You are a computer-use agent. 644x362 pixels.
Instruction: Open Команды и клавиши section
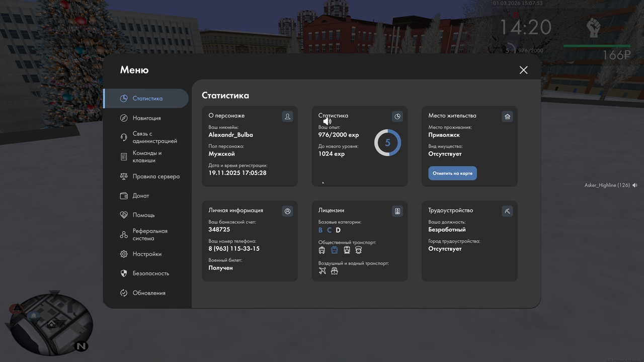click(146, 157)
